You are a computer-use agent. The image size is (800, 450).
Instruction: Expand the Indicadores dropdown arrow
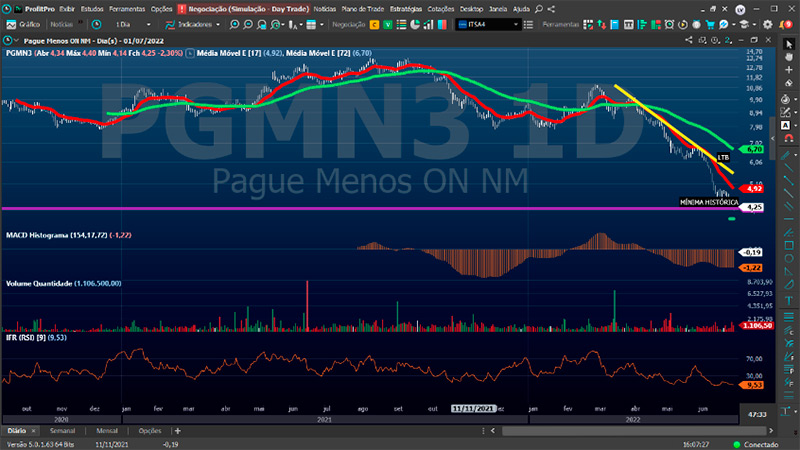[218, 24]
